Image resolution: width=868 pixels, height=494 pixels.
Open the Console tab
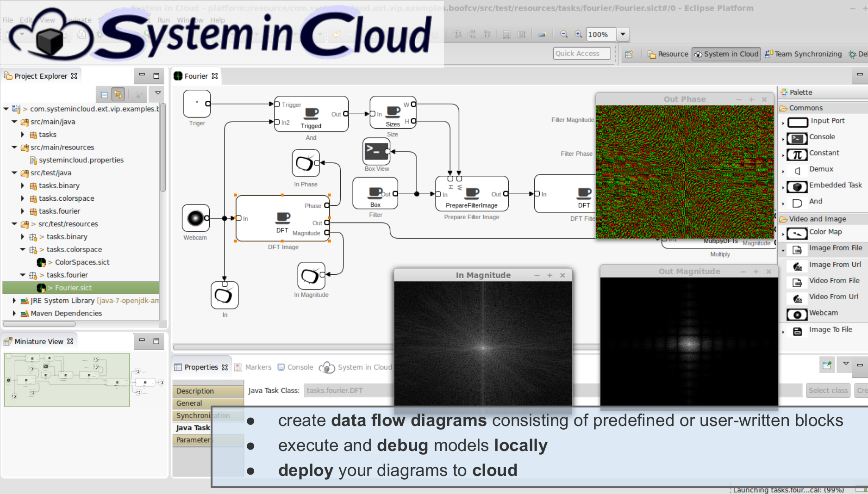[295, 367]
